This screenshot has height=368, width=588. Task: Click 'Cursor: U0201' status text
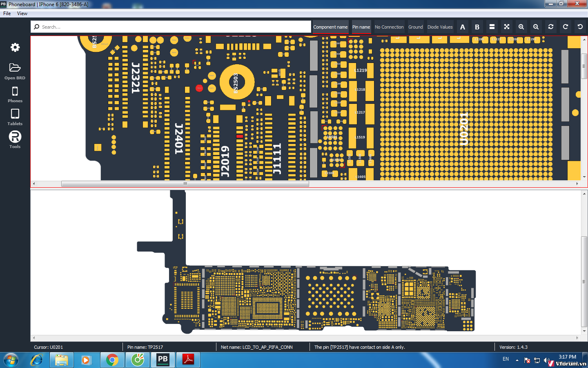coord(49,347)
